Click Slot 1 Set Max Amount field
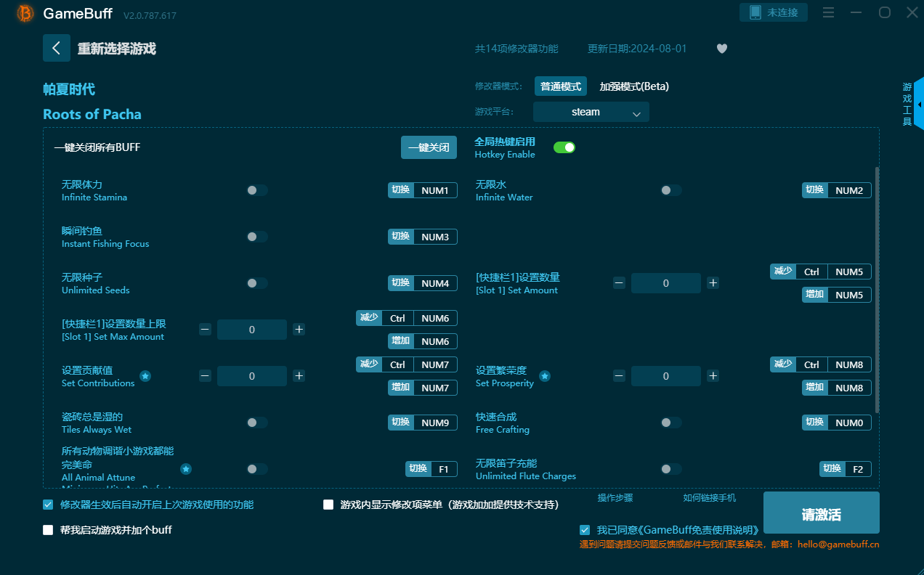 [x=252, y=330]
